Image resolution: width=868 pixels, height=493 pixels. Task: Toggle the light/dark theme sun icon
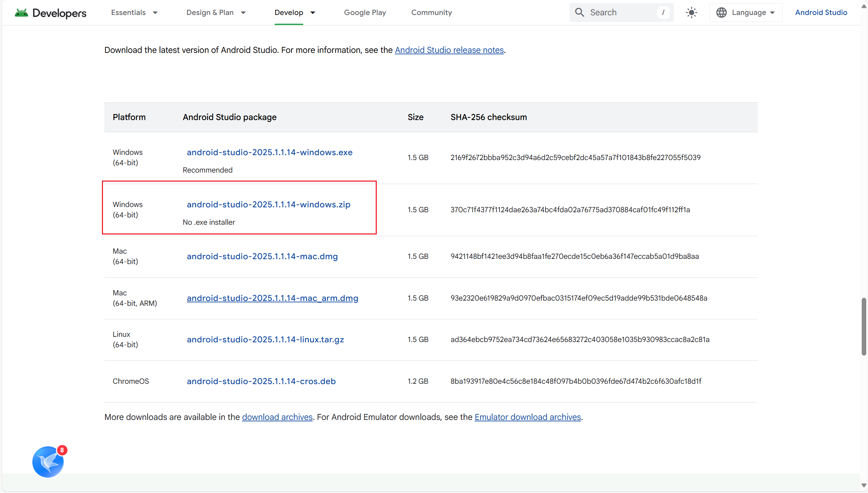(691, 13)
